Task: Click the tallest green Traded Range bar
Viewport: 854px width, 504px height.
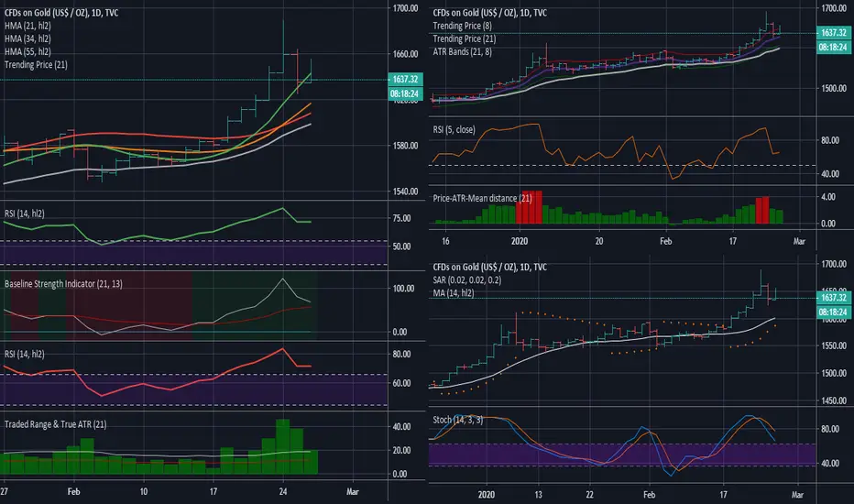Action: coord(282,446)
